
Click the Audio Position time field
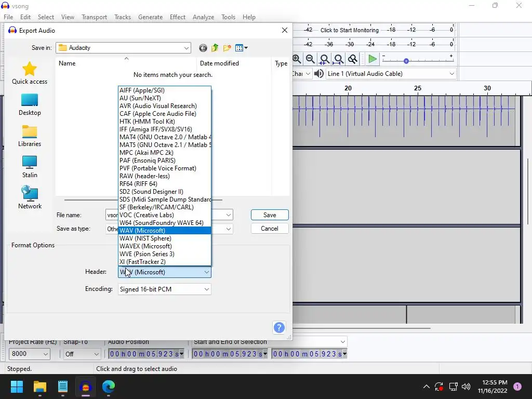click(146, 354)
